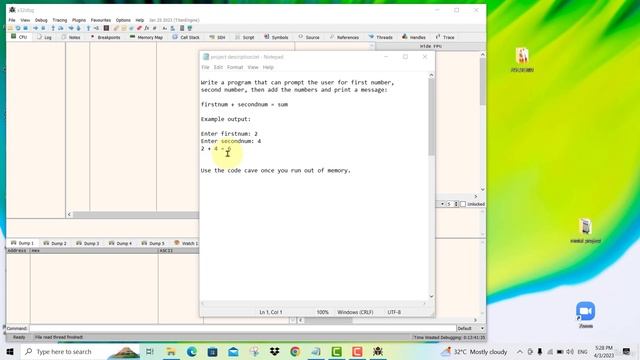Click the fx functions toolbar icon
This screenshot has width=640, height=360.
pos(147,28)
